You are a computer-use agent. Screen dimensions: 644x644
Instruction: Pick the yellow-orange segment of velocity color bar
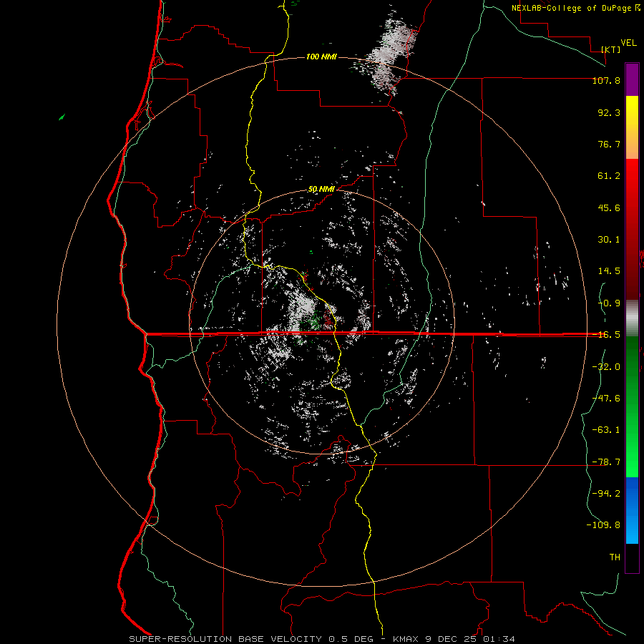tap(632, 127)
